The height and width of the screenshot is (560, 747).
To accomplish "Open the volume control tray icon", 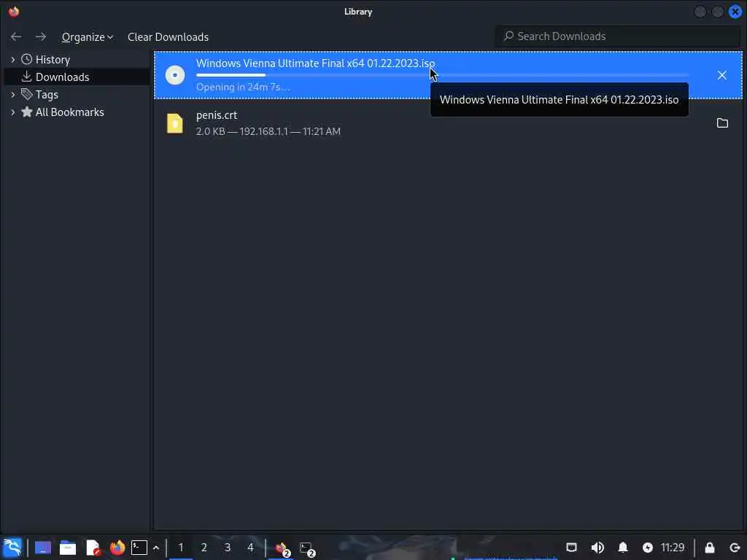I will coord(597,548).
